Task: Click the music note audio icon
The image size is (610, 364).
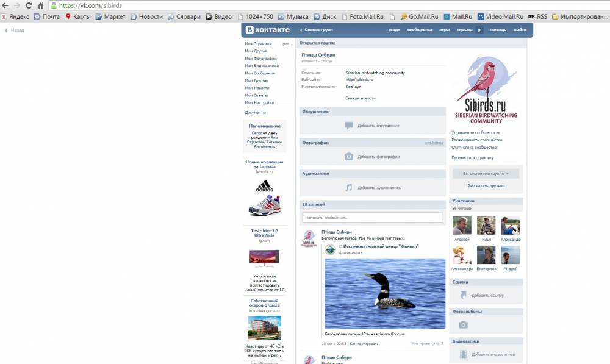Action: point(348,188)
